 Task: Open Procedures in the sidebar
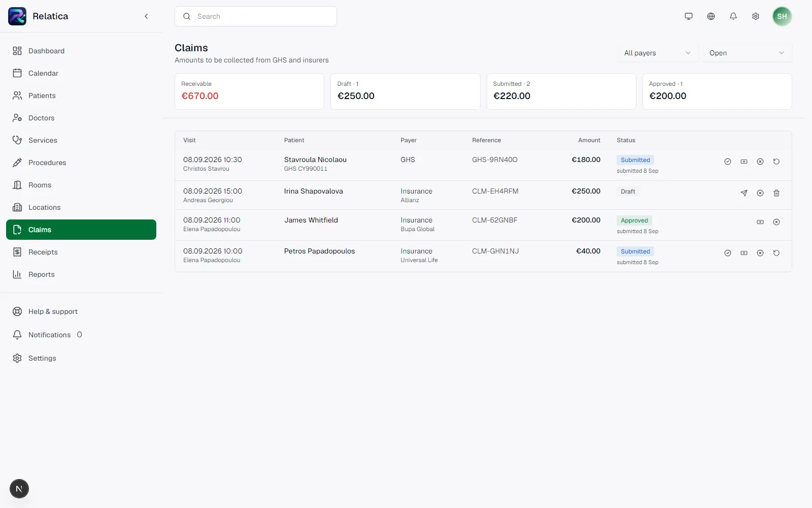point(81,163)
